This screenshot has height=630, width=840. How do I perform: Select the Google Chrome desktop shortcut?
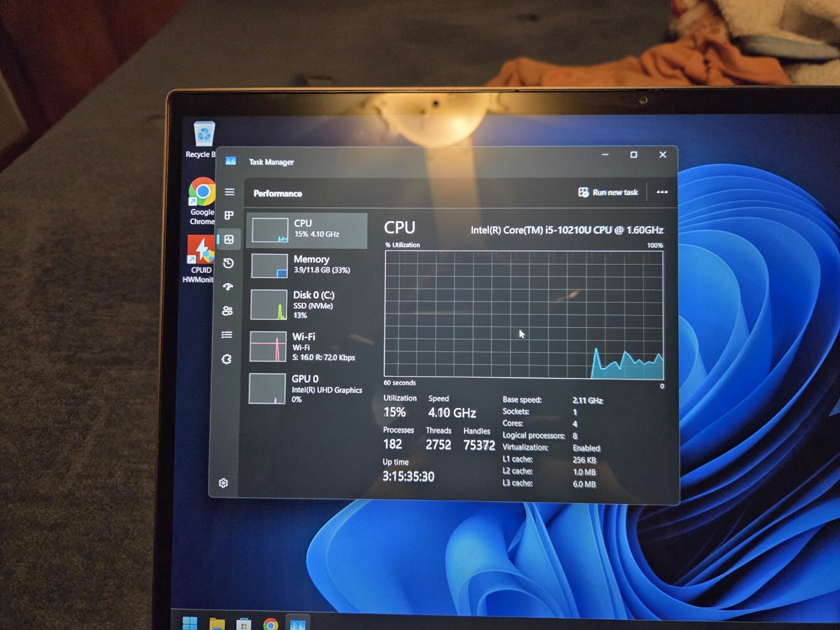(202, 202)
